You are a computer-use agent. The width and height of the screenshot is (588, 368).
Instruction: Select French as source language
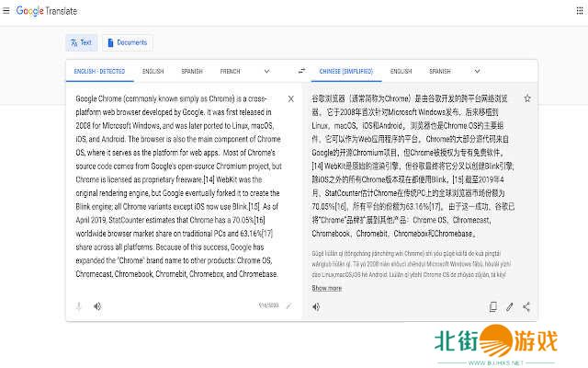(230, 71)
